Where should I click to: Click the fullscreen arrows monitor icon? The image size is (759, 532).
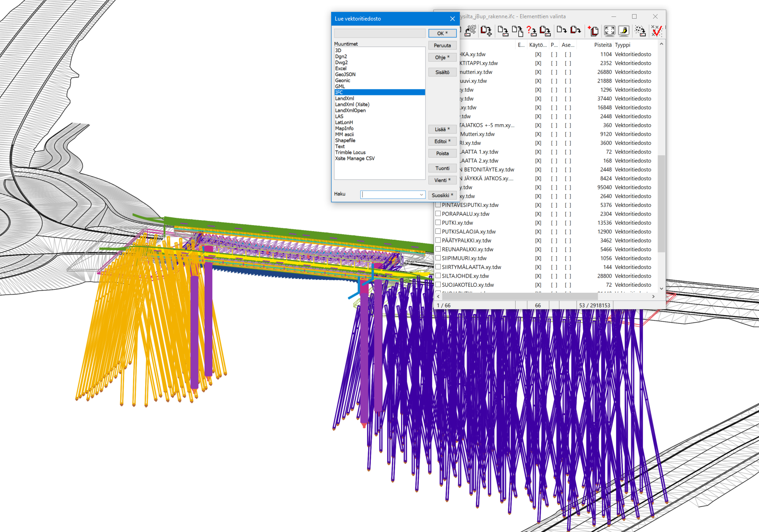click(x=609, y=31)
